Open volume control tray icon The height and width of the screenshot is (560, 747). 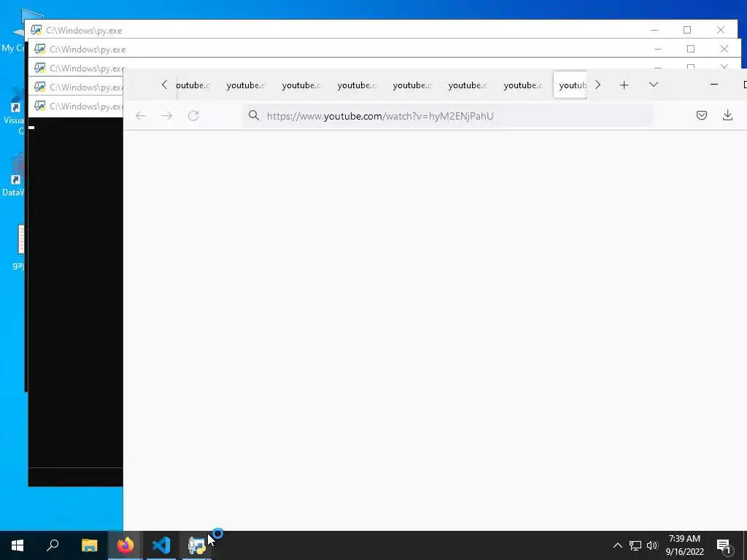click(652, 545)
